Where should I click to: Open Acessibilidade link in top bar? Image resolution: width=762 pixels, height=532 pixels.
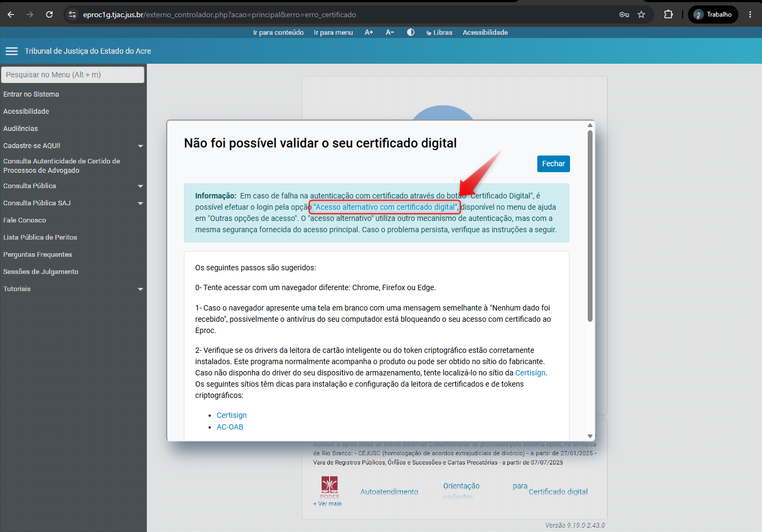point(485,32)
